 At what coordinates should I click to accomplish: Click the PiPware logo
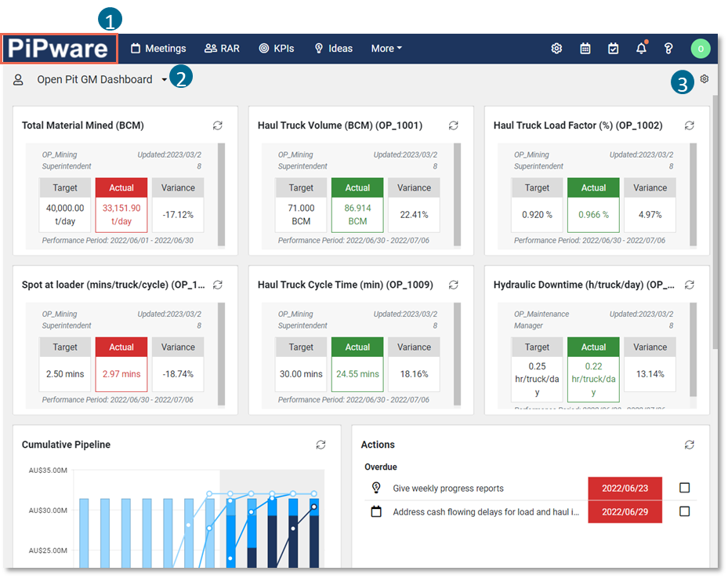point(58,49)
